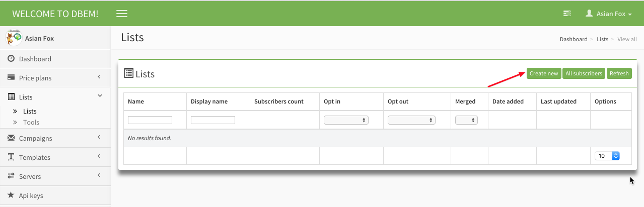Change the page size selector showing 10
Viewport: 644px width, 207px height.
[607, 156]
